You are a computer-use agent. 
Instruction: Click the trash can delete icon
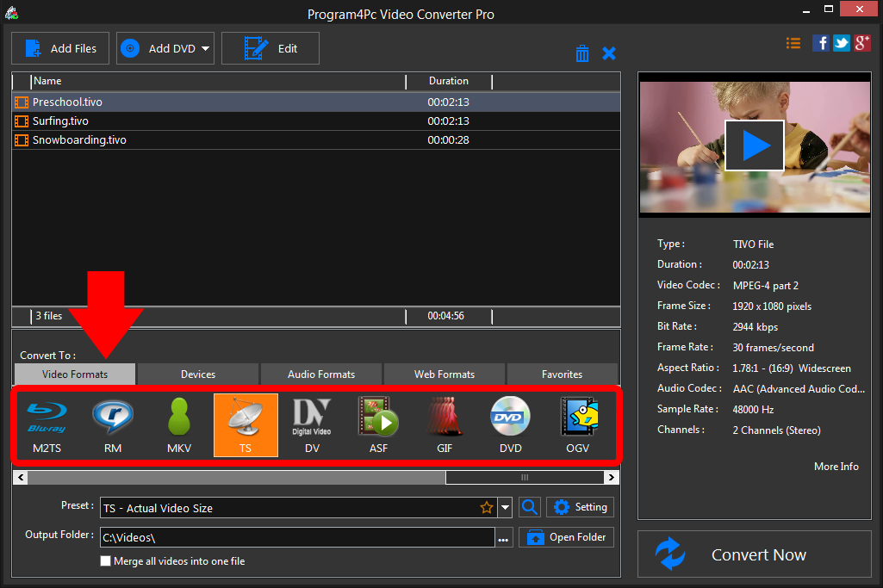(x=582, y=53)
